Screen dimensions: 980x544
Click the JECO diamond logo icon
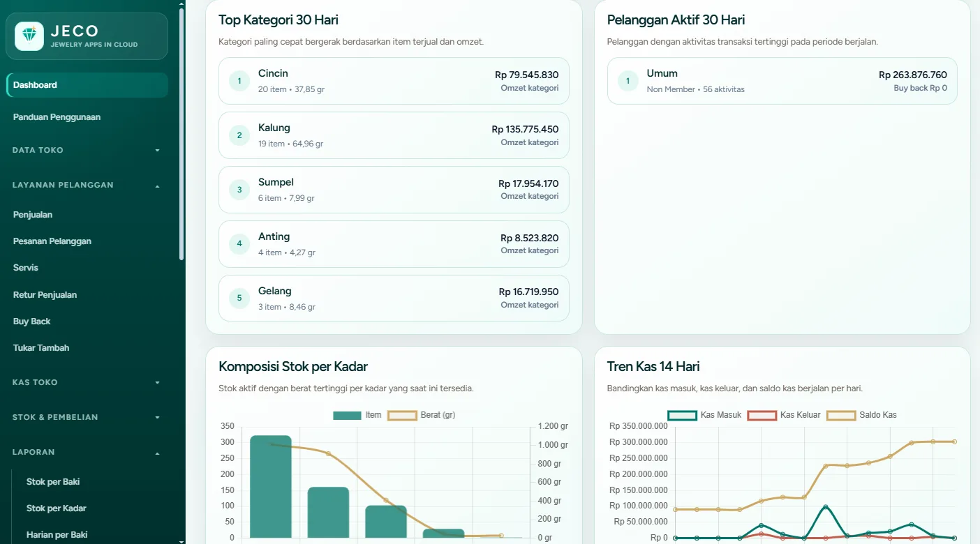29,36
